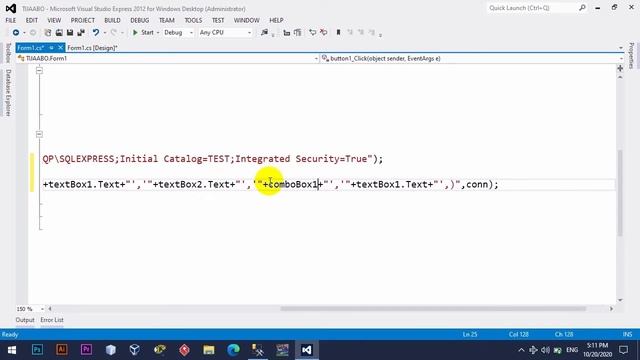Click the Save Form1.cs toolbar icon

pyautogui.click(x=70, y=32)
